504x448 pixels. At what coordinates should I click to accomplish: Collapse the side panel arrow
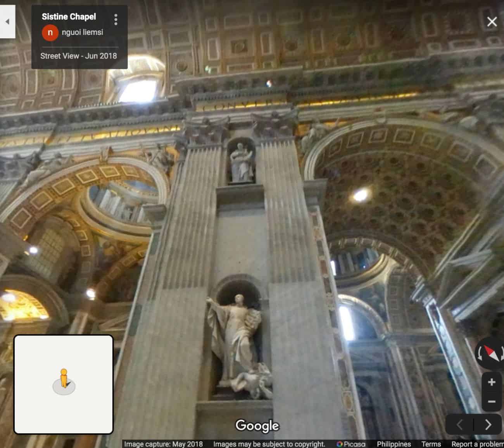point(7,22)
